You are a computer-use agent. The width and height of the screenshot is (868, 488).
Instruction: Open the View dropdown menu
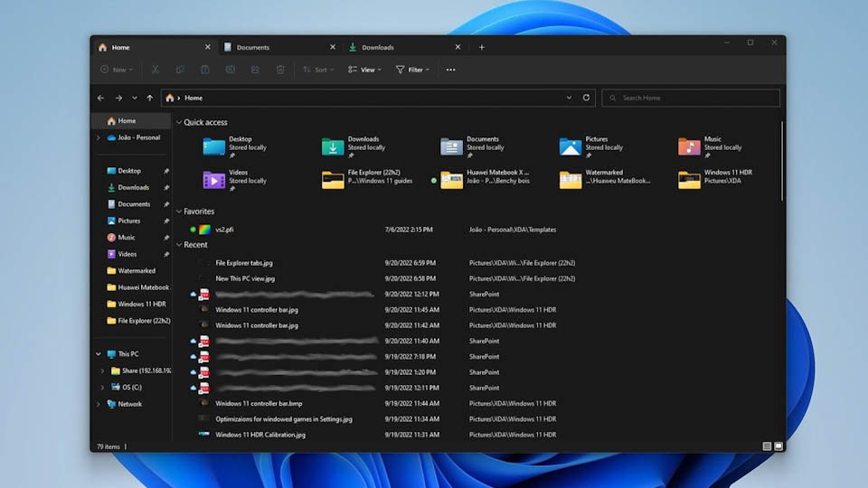[x=364, y=70]
